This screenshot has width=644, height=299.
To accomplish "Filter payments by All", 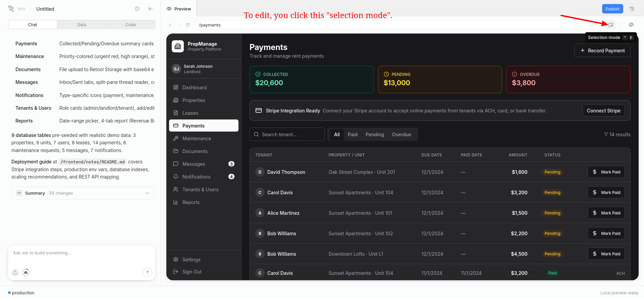I will coord(337,134).
